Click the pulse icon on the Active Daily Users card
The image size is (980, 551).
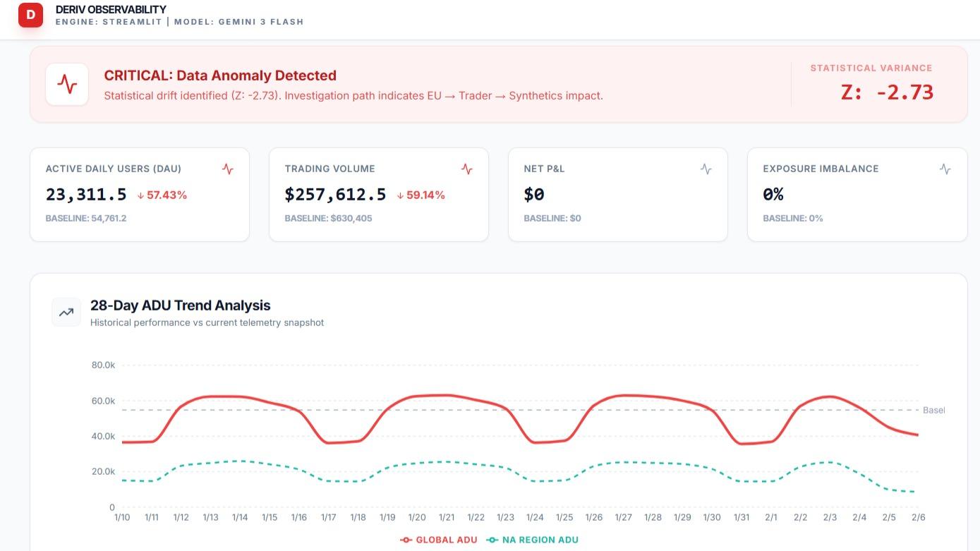pos(227,169)
